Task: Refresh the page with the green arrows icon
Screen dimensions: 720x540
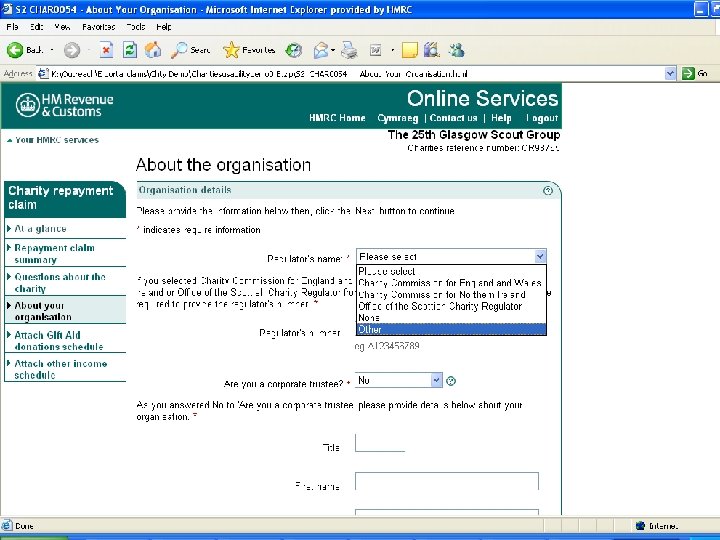Action: (130, 50)
